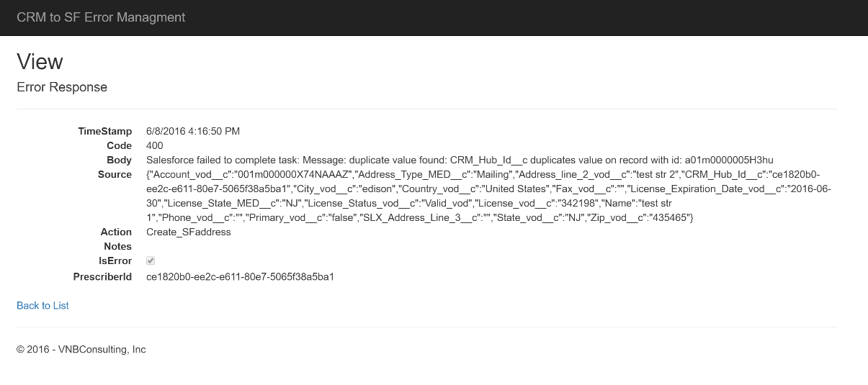Click the TimeStamp field label

pos(105,131)
